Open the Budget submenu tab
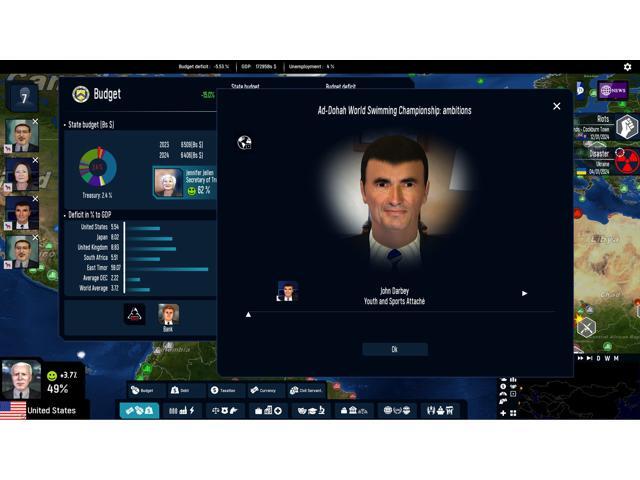Image resolution: width=640 pixels, height=480 pixels. coord(147,390)
